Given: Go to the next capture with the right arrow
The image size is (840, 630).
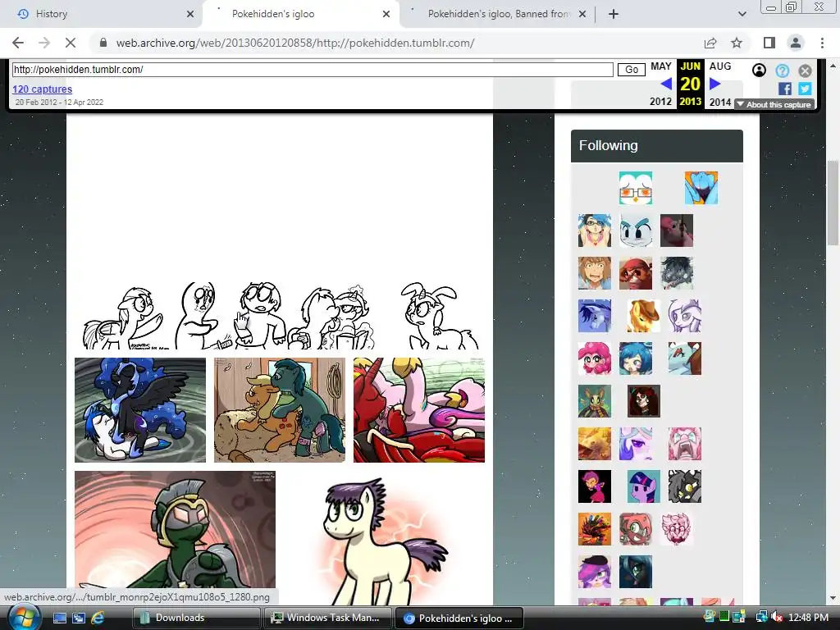Looking at the screenshot, I should click(714, 84).
